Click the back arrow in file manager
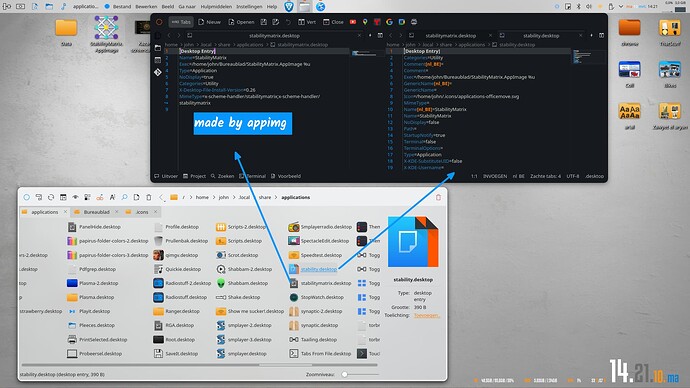This screenshot has width=690, height=388. [x=161, y=197]
